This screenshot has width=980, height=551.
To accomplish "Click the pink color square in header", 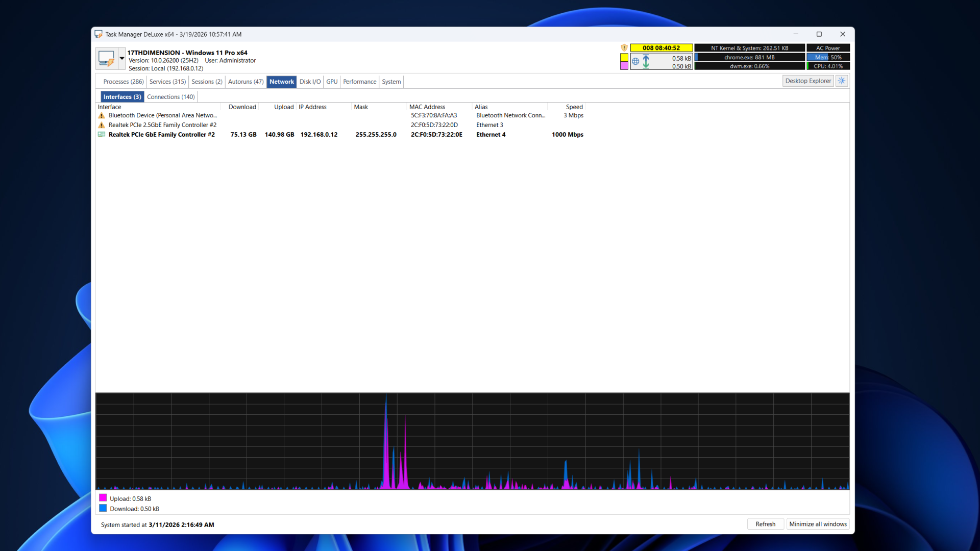I will [624, 66].
